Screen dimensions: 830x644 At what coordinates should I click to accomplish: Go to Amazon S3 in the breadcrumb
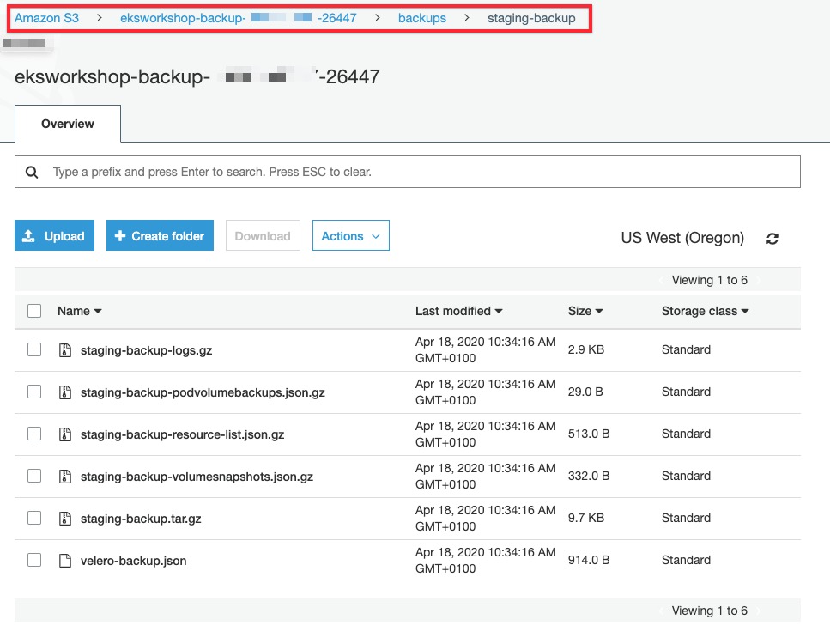click(x=46, y=18)
